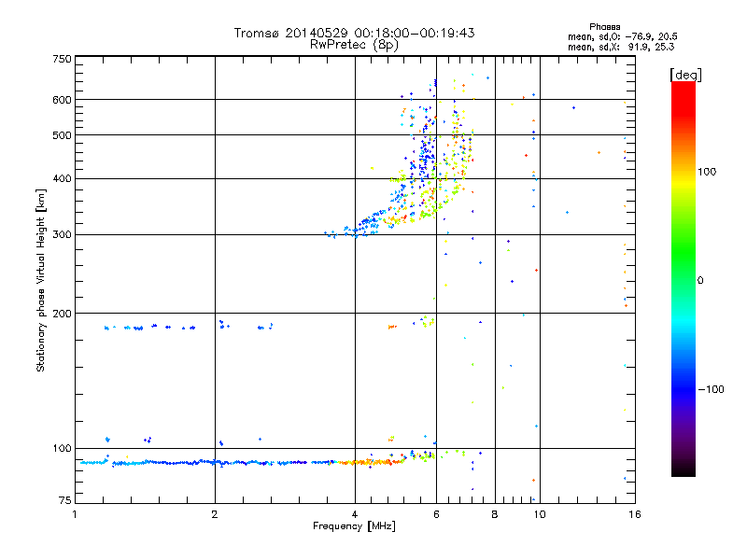The image size is (747, 560).
Task: Click the black bottom of the phase colorbar
Action: 684,469
